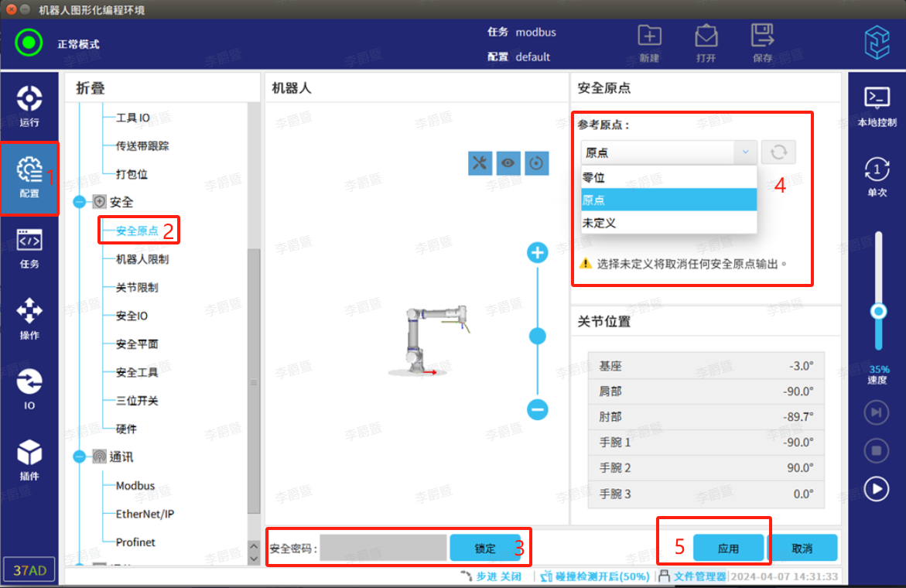
Task: Click the 应用 apply button
Action: pyautogui.click(x=728, y=549)
